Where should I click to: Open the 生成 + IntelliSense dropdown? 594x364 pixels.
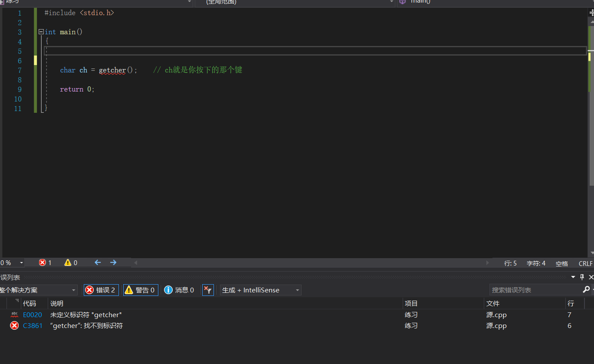tap(260, 290)
